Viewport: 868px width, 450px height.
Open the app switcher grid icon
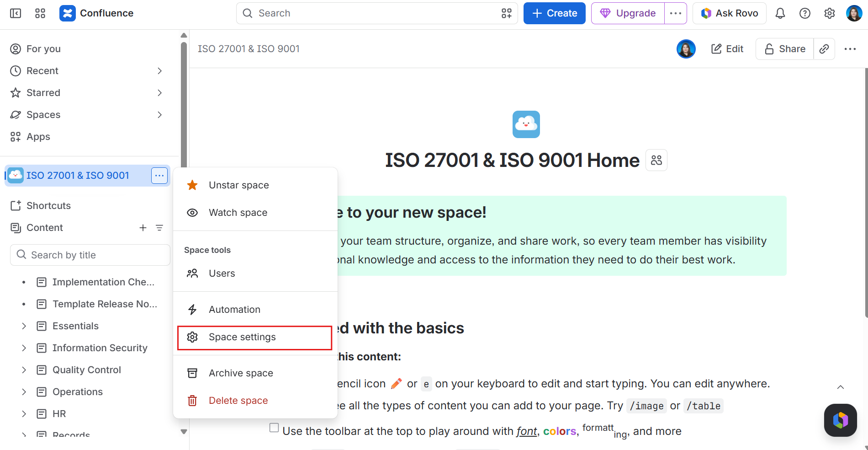click(x=40, y=13)
